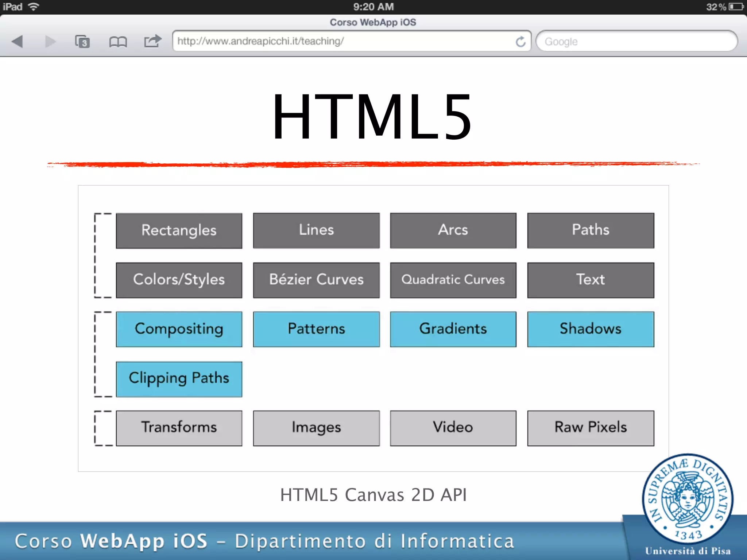Select the blue Patterns box
Screen dimensions: 747x560
[x=316, y=329]
